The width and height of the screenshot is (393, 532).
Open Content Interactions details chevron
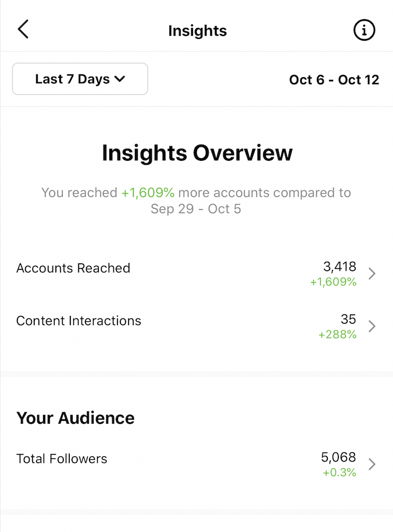coord(372,326)
